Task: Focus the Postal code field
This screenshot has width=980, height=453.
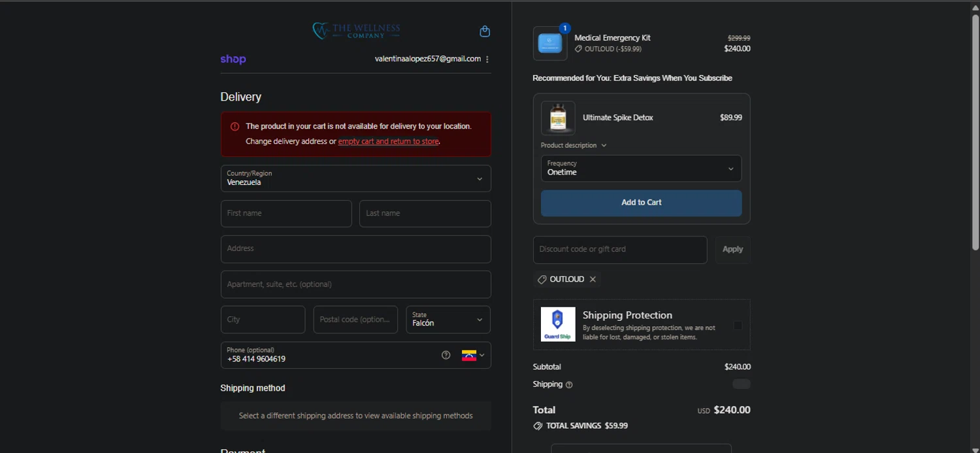Action: click(355, 320)
